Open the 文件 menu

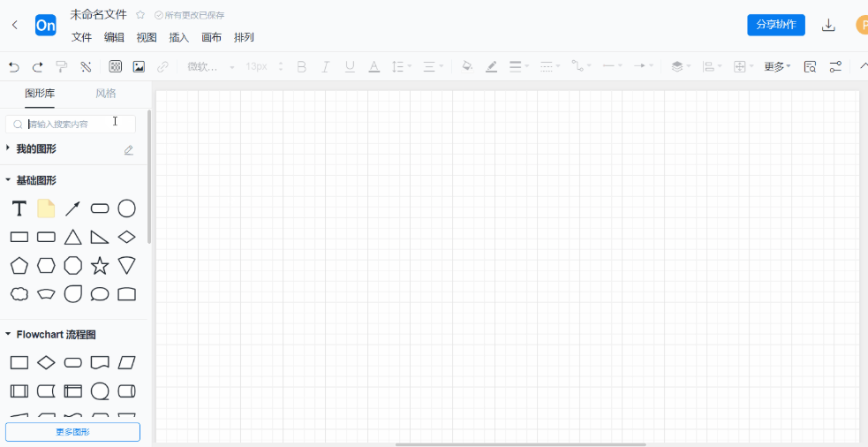[82, 38]
